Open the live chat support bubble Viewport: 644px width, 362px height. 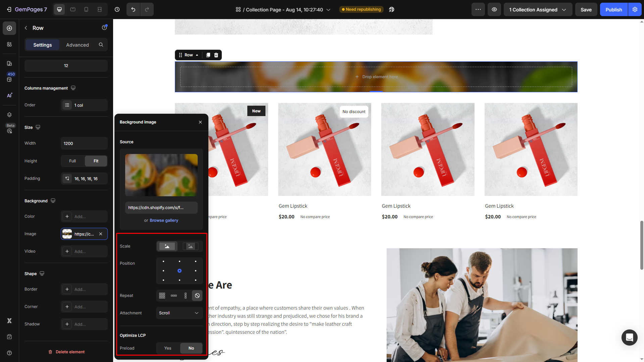tap(629, 337)
